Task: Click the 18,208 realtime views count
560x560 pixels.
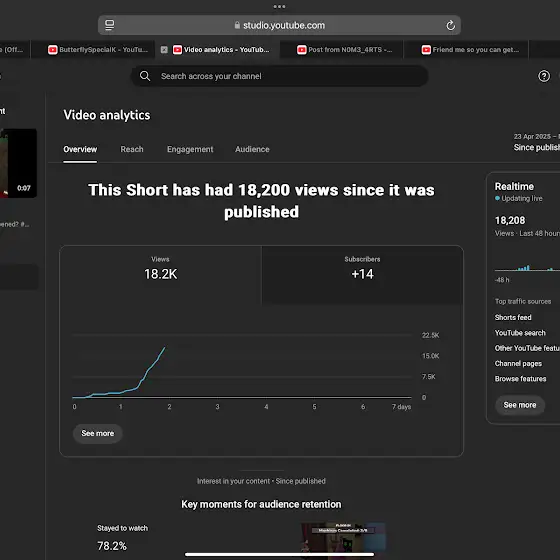Action: [510, 220]
